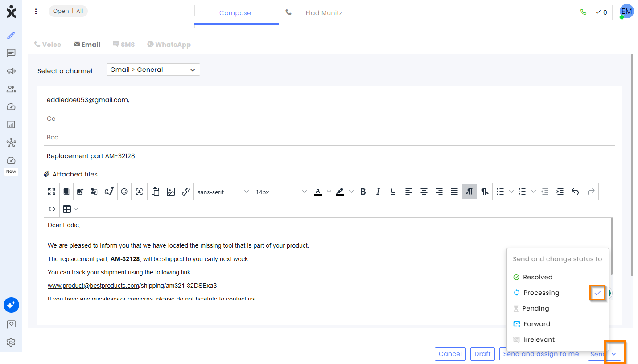Choose the Email channel tab
This screenshot has width=638, height=364.
87,45
